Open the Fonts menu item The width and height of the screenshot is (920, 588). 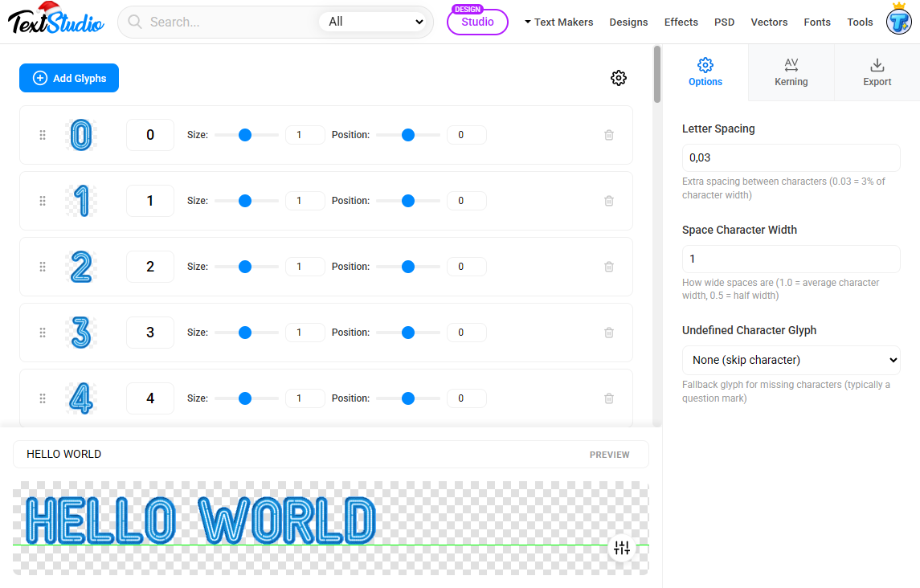(817, 22)
